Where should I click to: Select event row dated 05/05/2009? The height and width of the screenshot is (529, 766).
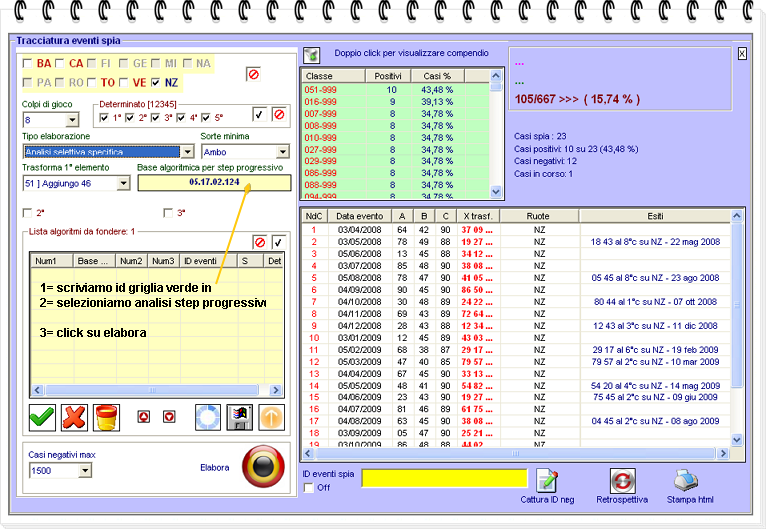point(516,386)
